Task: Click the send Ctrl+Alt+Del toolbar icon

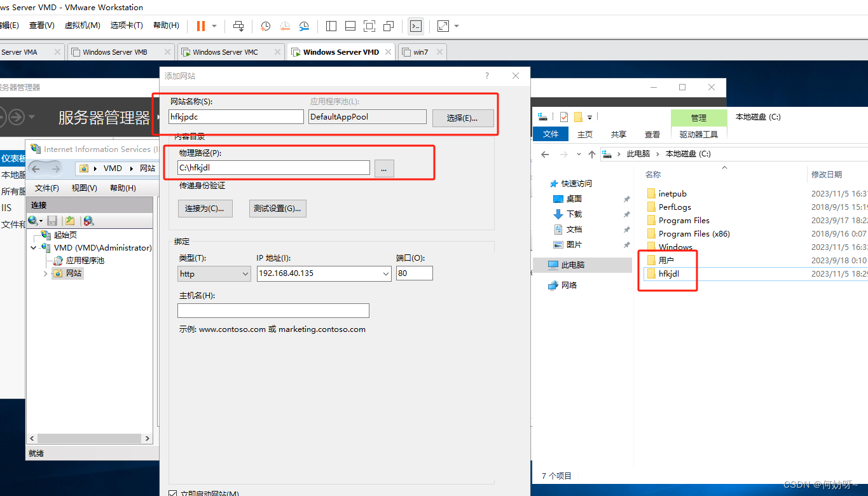Action: click(x=238, y=26)
